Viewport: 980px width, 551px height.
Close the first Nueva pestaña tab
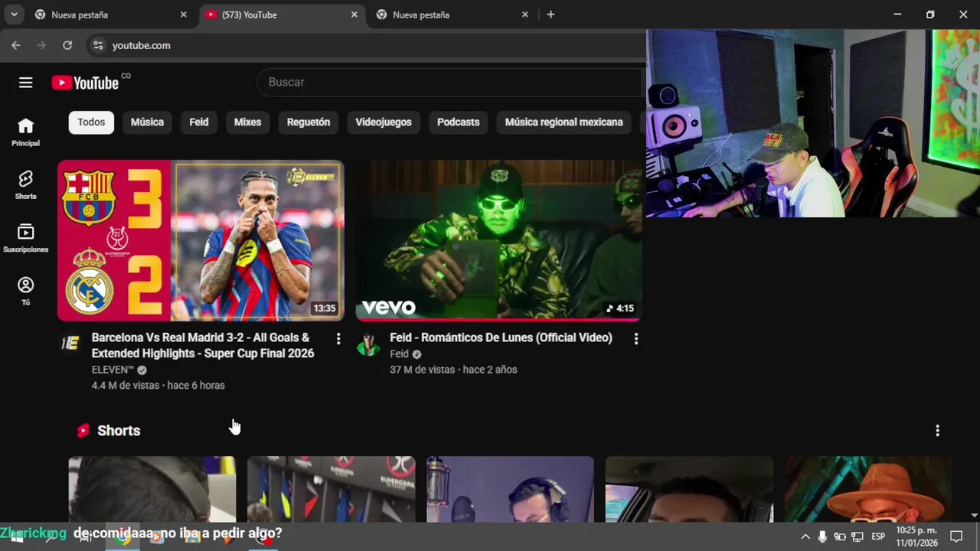coord(184,15)
